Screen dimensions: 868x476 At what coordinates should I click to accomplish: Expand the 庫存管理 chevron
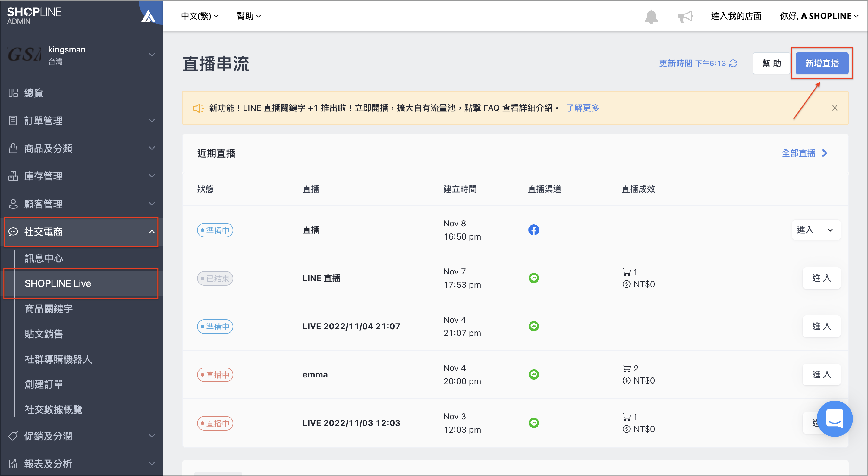152,176
